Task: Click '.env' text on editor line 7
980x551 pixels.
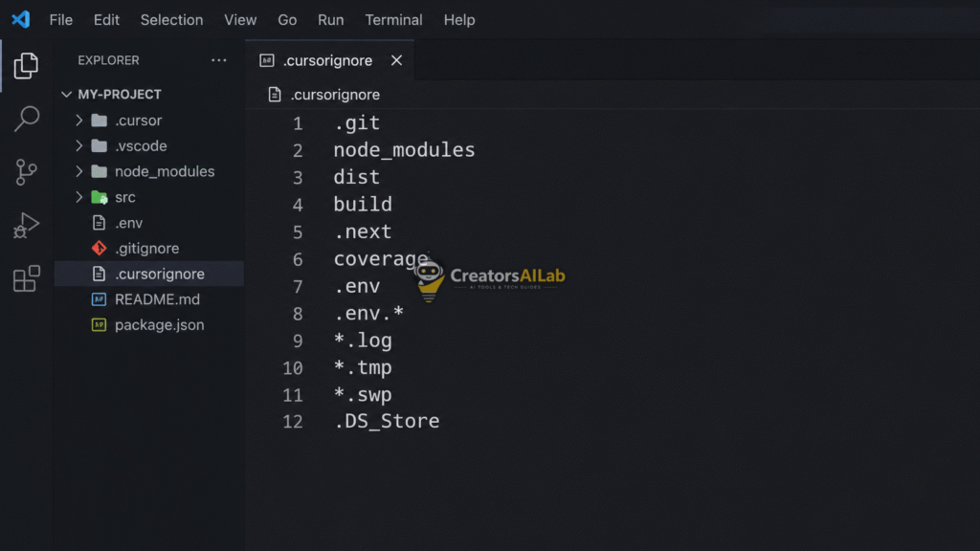Action: click(x=357, y=286)
